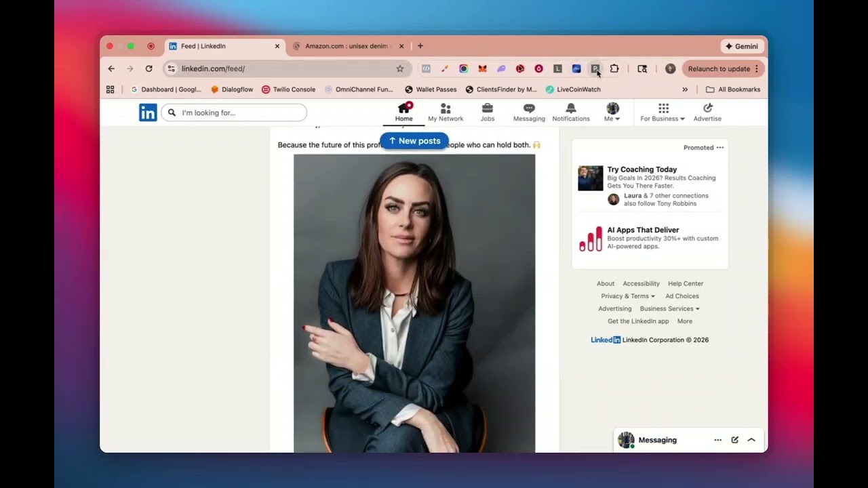The height and width of the screenshot is (488, 868).
Task: Open My Network page
Action: [x=446, y=113]
